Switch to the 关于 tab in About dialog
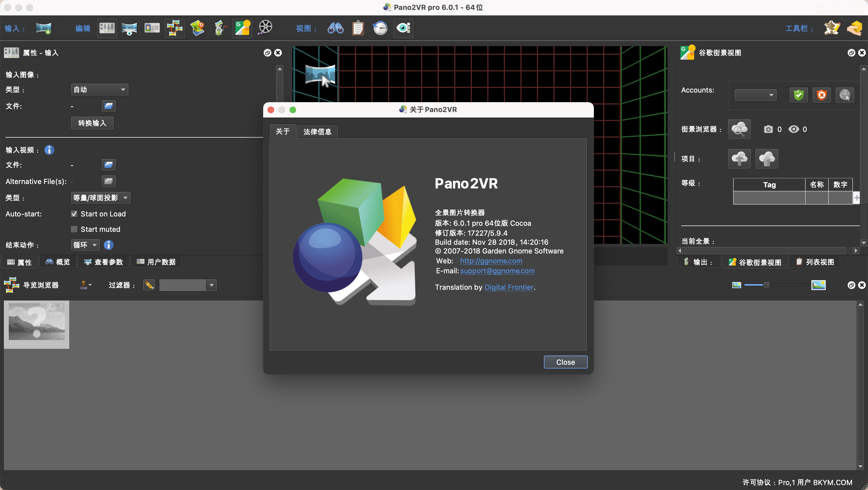The height and width of the screenshot is (490, 868). click(283, 132)
